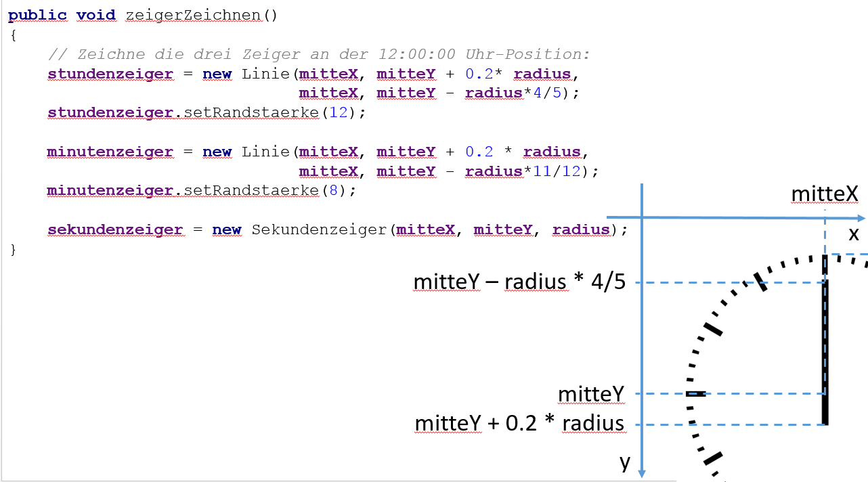Click the number 12 in setRandstaerke call
Image resolution: width=868 pixels, height=482 pixels.
pos(339,113)
